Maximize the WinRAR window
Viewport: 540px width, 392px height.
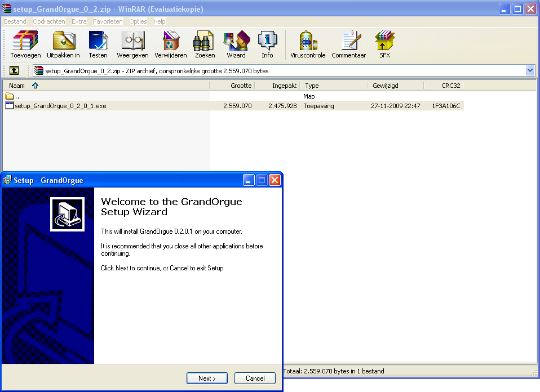pyautogui.click(x=517, y=8)
